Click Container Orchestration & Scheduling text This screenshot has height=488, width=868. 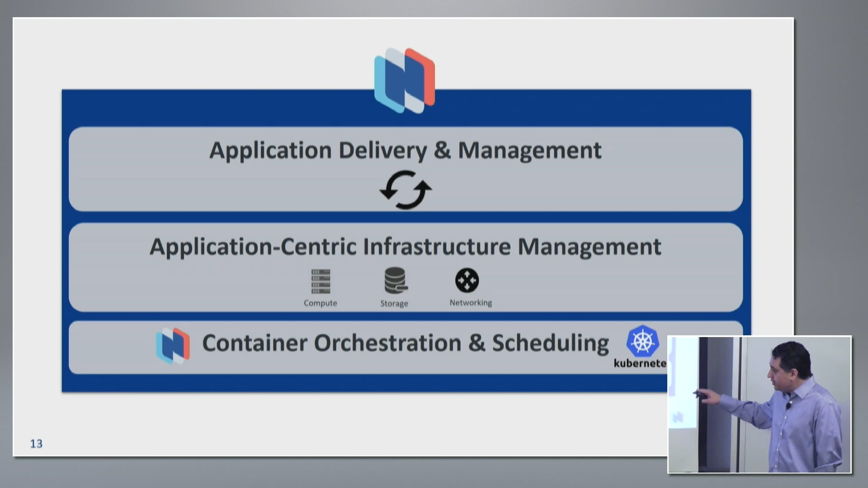pyautogui.click(x=405, y=343)
